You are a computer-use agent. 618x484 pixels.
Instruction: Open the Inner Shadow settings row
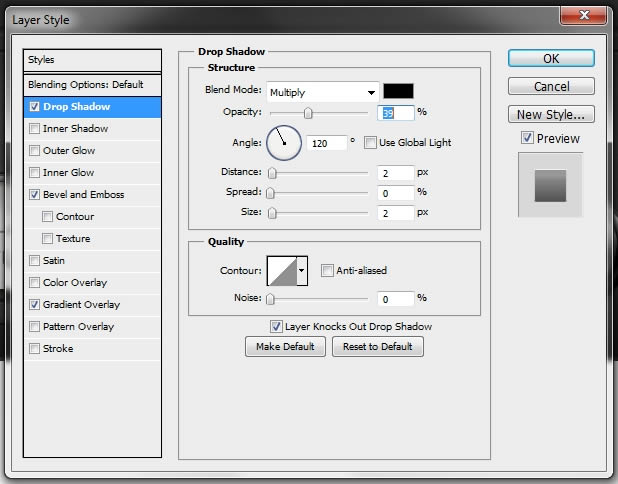click(92, 128)
